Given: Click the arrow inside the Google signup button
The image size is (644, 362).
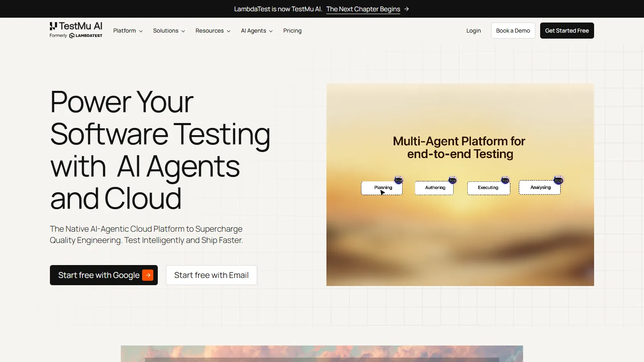Looking at the screenshot, I should coord(148,275).
